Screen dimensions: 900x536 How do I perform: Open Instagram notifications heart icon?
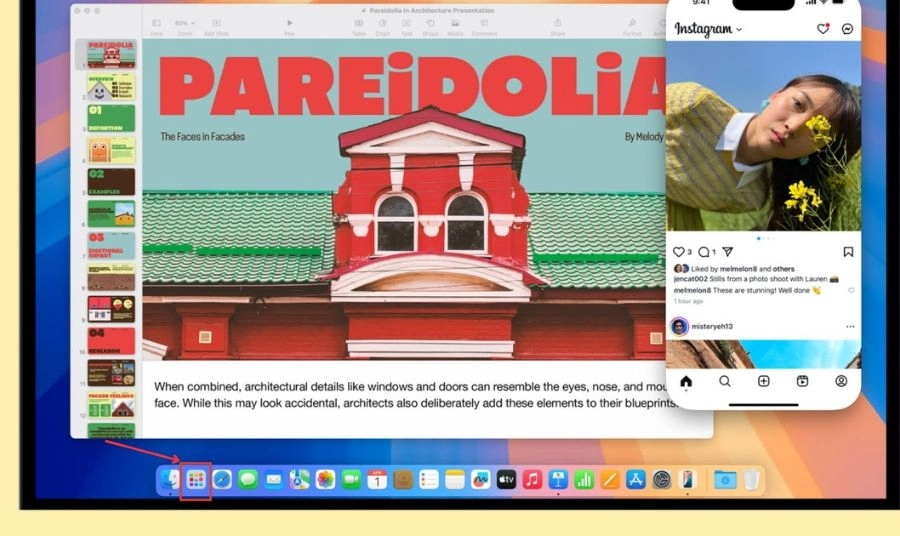823,28
